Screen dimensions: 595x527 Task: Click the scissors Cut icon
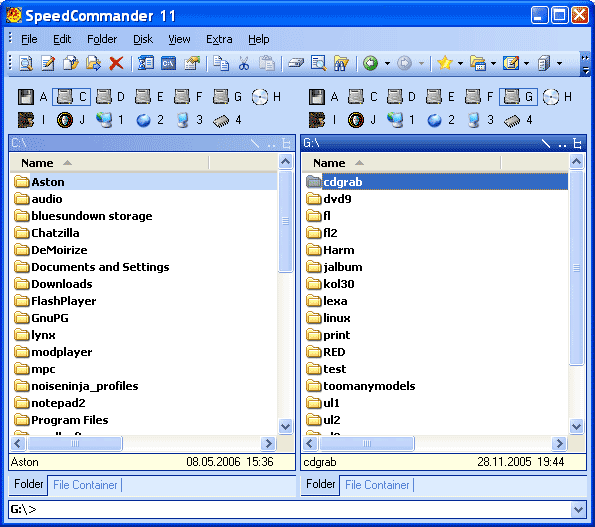[x=244, y=63]
